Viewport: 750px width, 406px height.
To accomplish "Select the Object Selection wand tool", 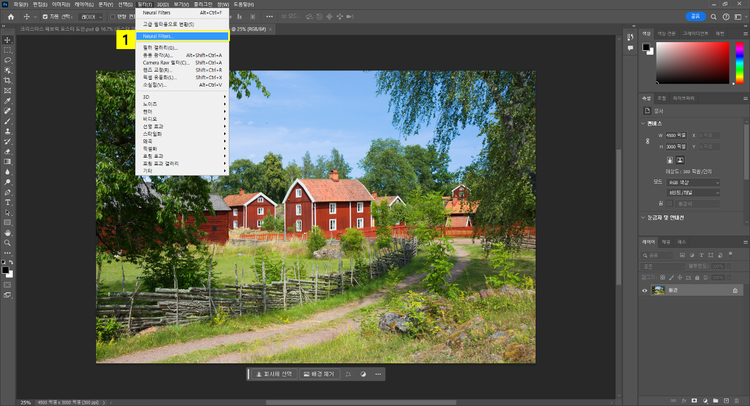I will (7, 70).
